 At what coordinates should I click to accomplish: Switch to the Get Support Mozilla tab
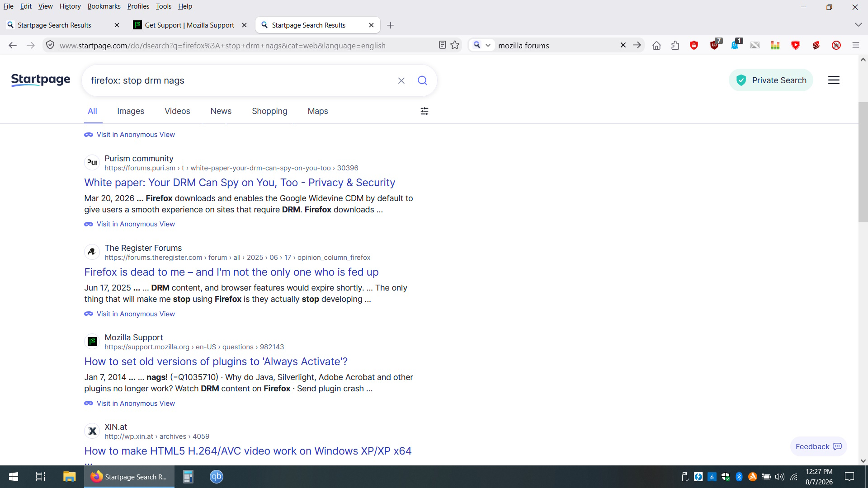click(x=190, y=25)
